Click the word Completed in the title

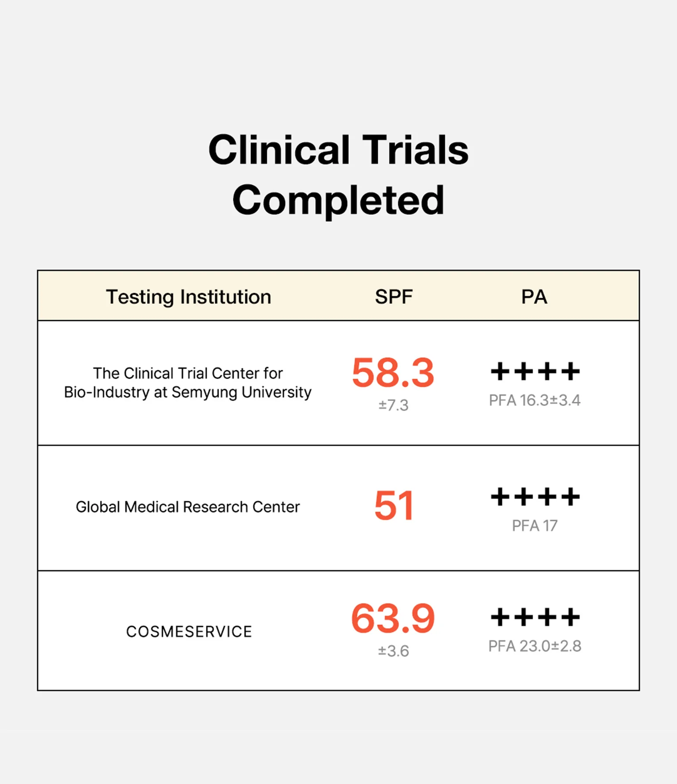[338, 201]
